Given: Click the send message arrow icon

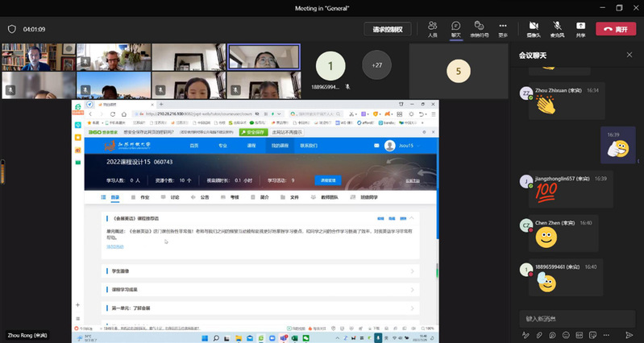Looking at the screenshot, I should tap(629, 335).
